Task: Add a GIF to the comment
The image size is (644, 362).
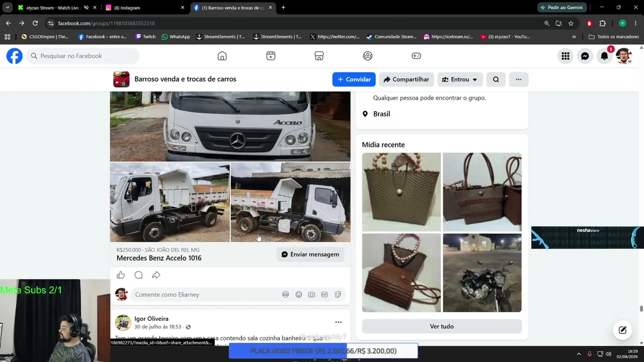Action: click(325, 295)
